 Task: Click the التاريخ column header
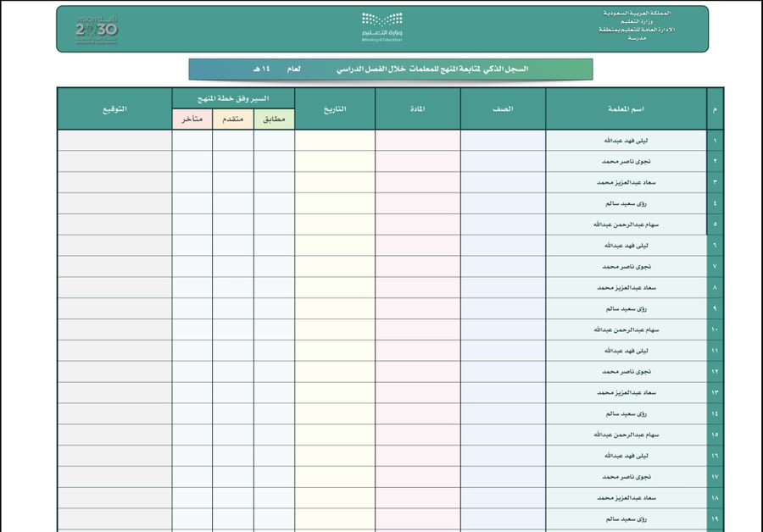click(x=335, y=109)
